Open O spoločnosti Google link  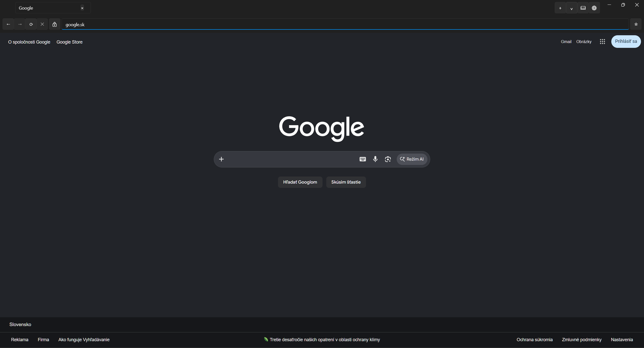click(x=29, y=42)
